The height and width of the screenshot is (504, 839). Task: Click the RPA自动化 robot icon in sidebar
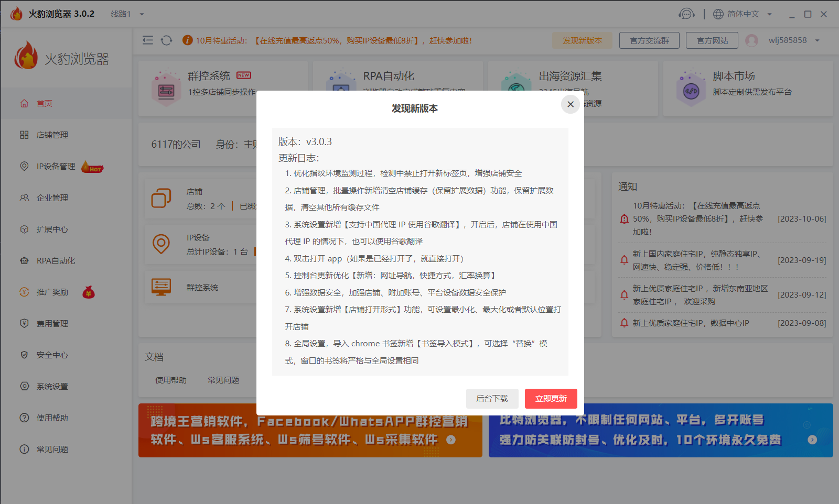pos(24,260)
